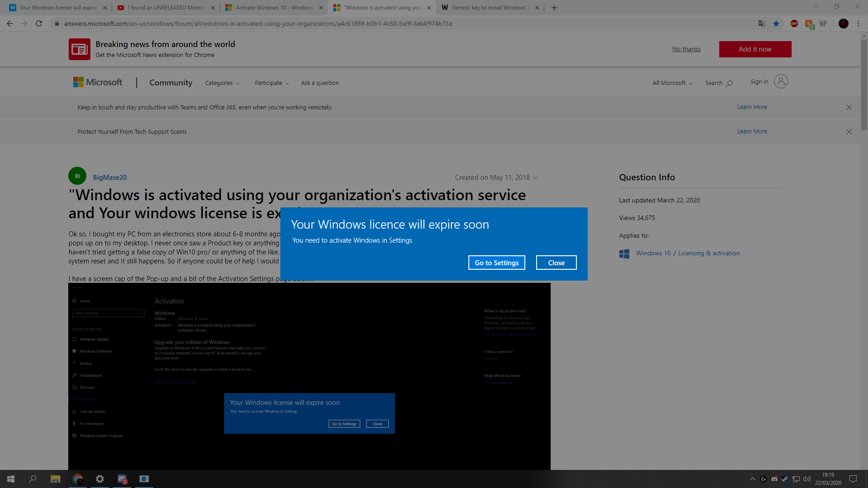Expand the Categories dropdown
The image size is (868, 488).
[222, 83]
